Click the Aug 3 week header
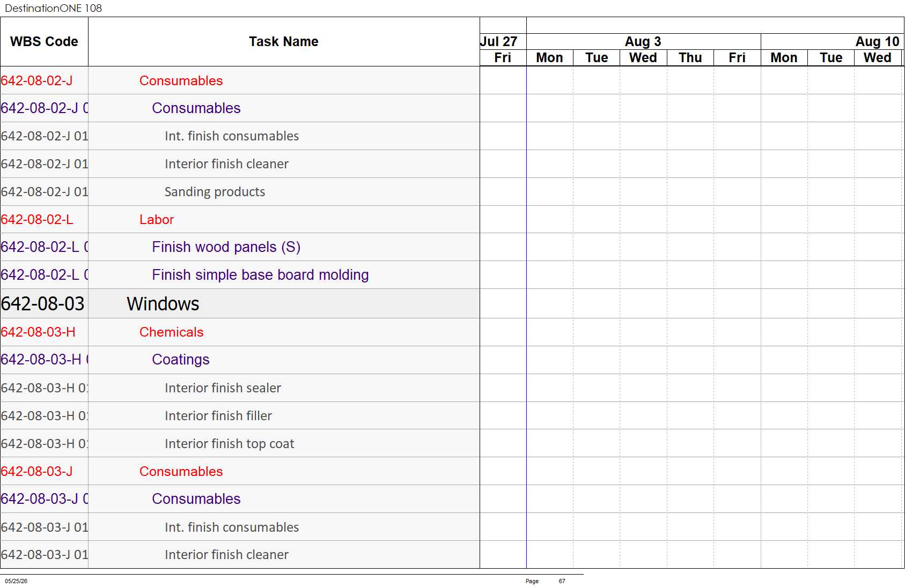905x588 pixels. click(643, 42)
